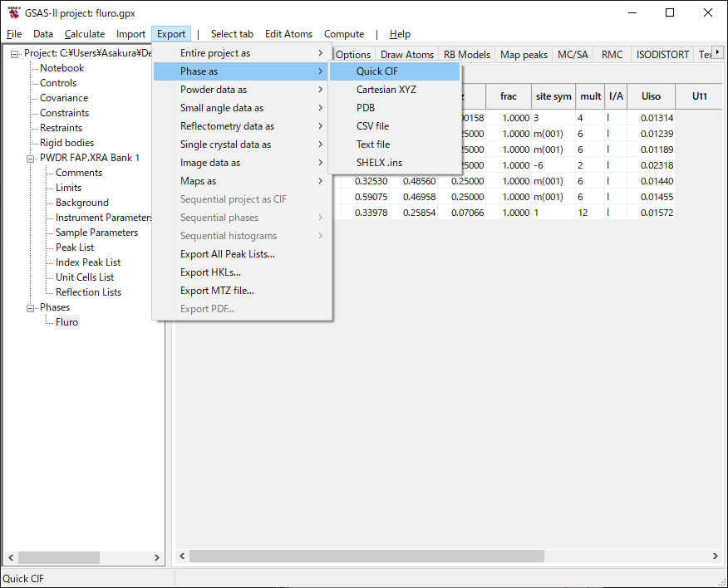Click Export HKLs... menu entry
The height and width of the screenshot is (588, 728).
(210, 272)
